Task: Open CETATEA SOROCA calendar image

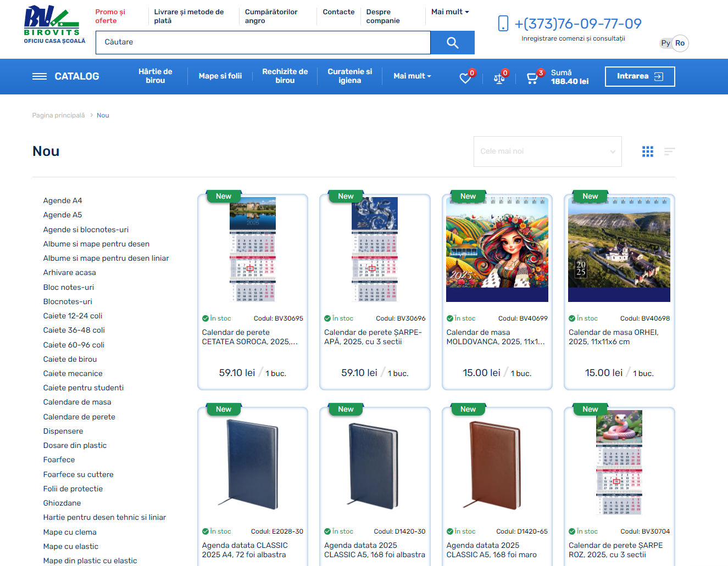Action: pyautogui.click(x=253, y=250)
